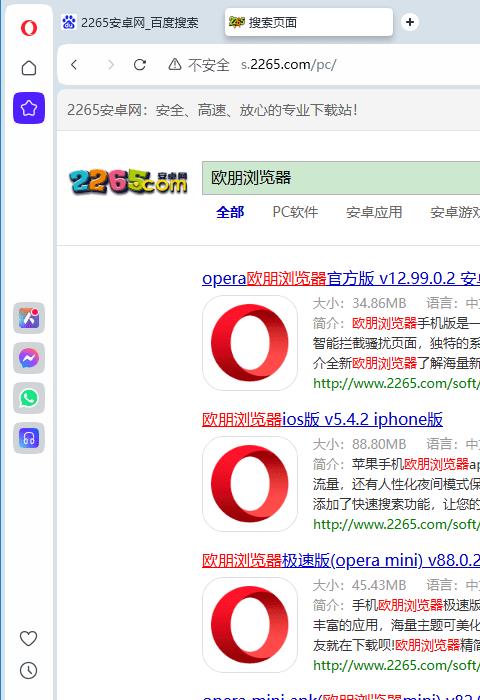Open the opera欧朋浏览器官方版 v12.99 link
Viewport: 480px width, 700px height.
(341, 279)
